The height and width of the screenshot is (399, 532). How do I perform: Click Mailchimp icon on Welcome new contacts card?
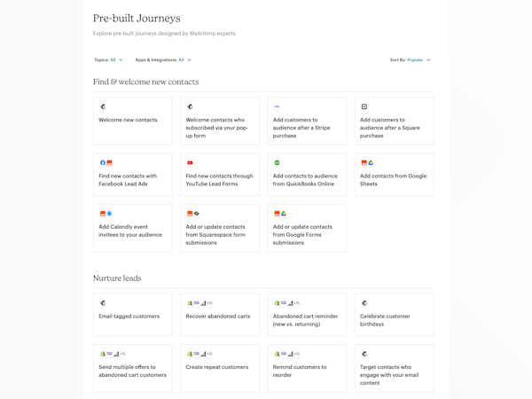pos(103,106)
